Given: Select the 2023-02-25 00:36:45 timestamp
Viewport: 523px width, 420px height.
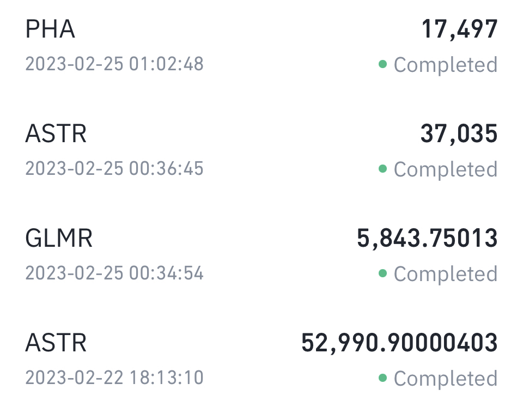Looking at the screenshot, I should pos(114,168).
